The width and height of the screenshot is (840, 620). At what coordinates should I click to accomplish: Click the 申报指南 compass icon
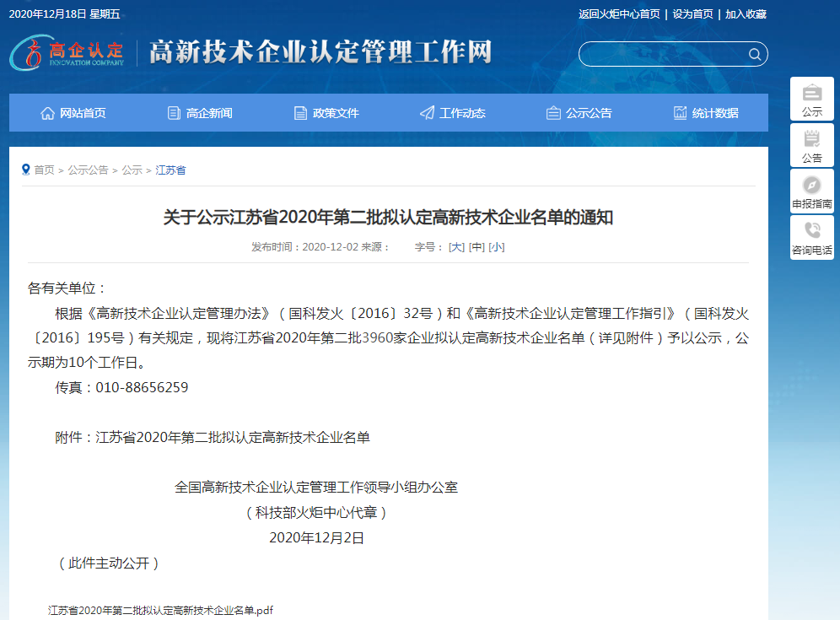coord(811,186)
